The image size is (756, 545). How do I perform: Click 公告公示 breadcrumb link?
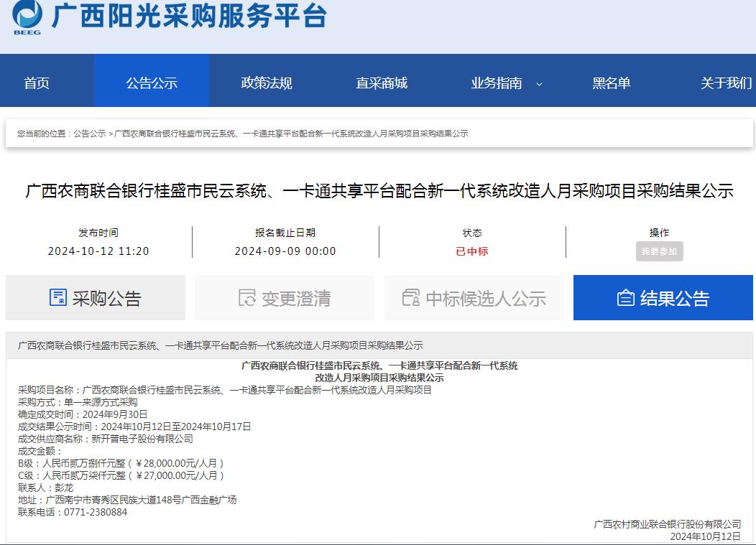[x=90, y=134]
